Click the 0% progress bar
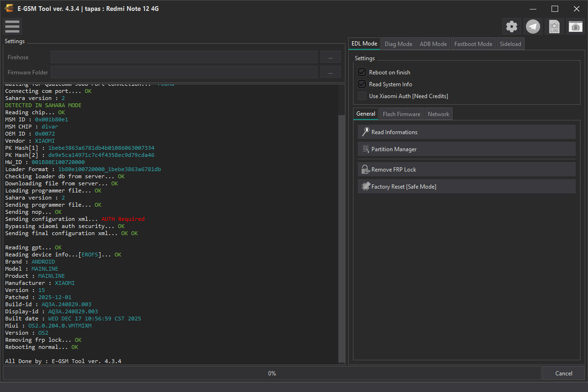588x392 pixels. tap(272, 373)
